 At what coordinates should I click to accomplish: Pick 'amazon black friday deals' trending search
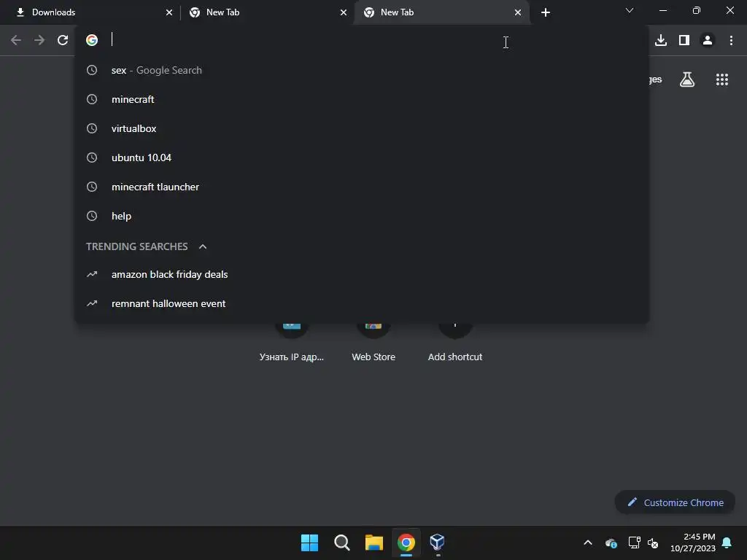coord(362,275)
